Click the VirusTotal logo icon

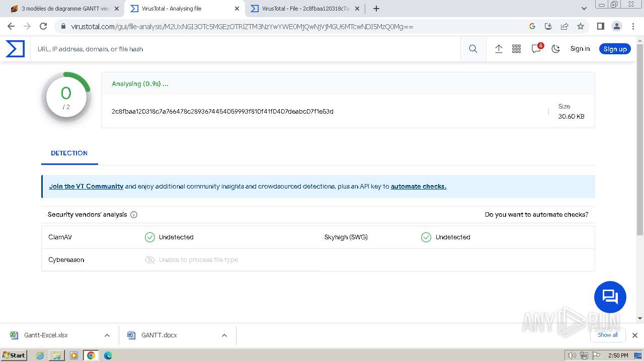click(x=15, y=49)
